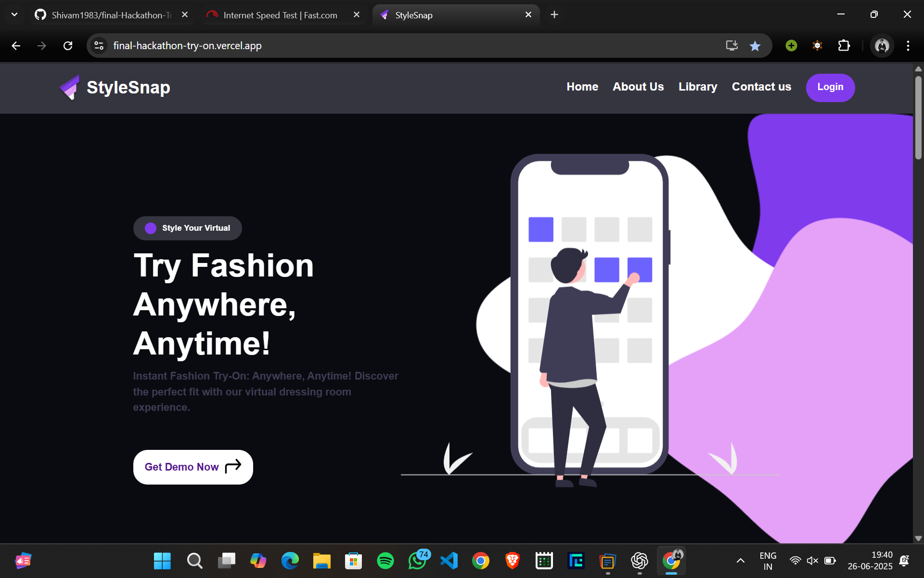Open the orange bug extension icon
This screenshot has height=578, width=924.
(817, 46)
